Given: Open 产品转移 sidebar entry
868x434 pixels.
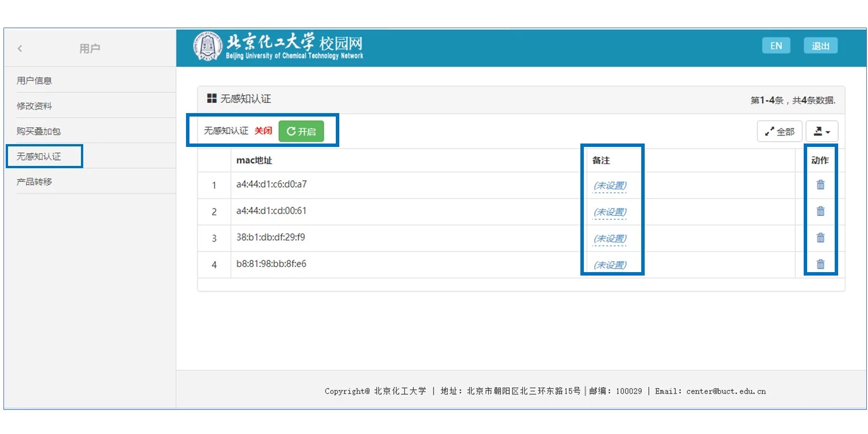Looking at the screenshot, I should coord(34,182).
